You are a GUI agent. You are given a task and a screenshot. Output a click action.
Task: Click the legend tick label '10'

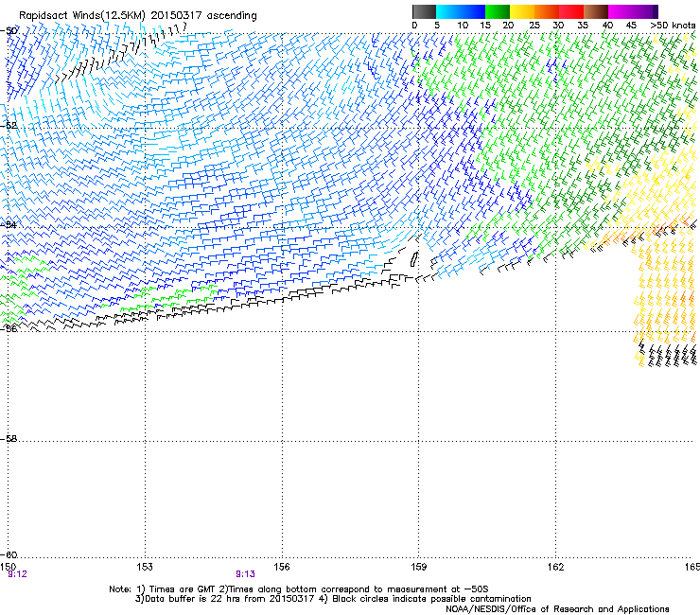[x=463, y=26]
